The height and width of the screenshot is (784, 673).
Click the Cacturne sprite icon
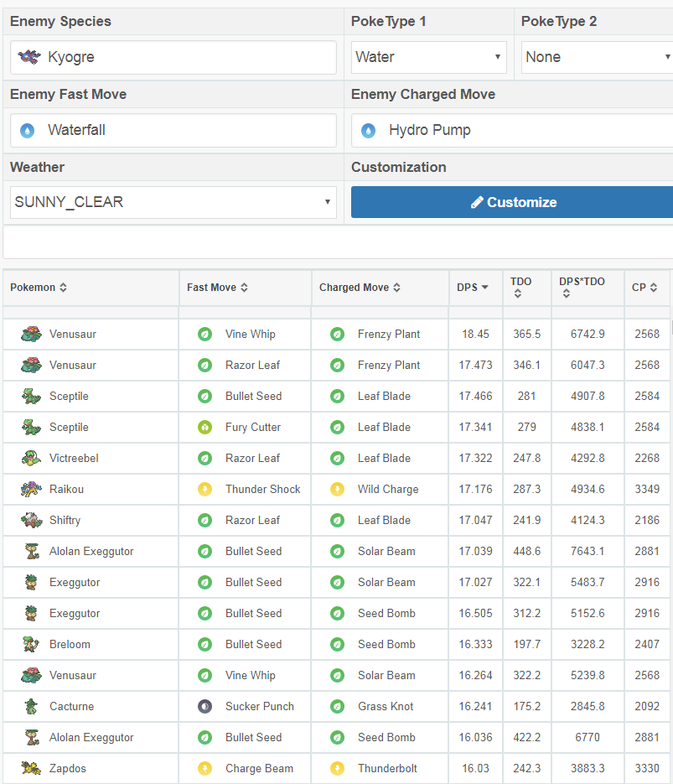32,706
